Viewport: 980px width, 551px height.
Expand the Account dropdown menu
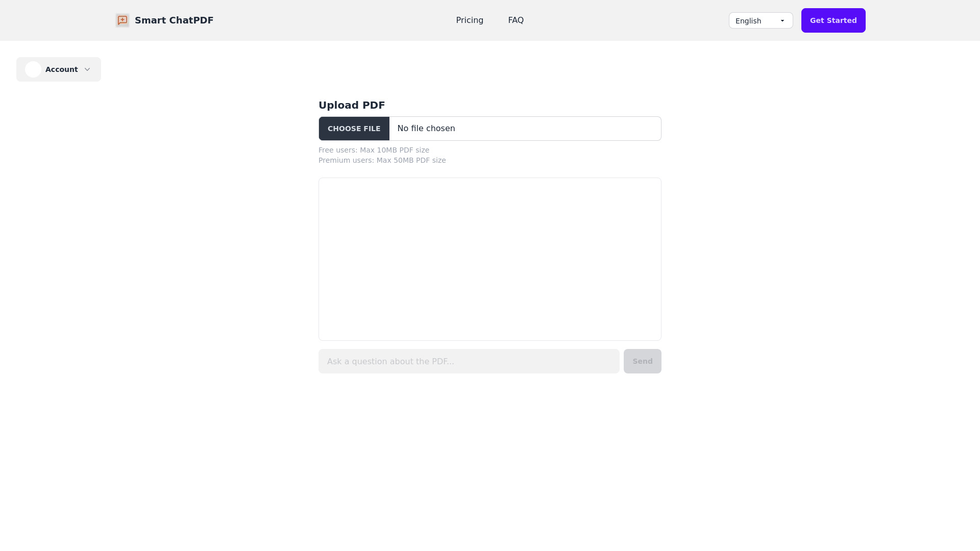tap(59, 69)
